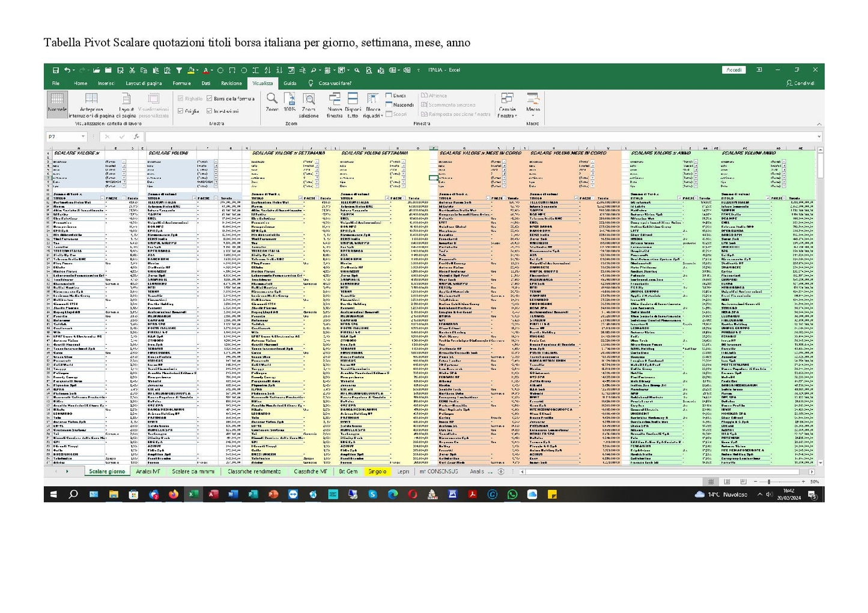Click the Undo arrow icon
The width and height of the screenshot is (868, 613).
click(x=67, y=70)
